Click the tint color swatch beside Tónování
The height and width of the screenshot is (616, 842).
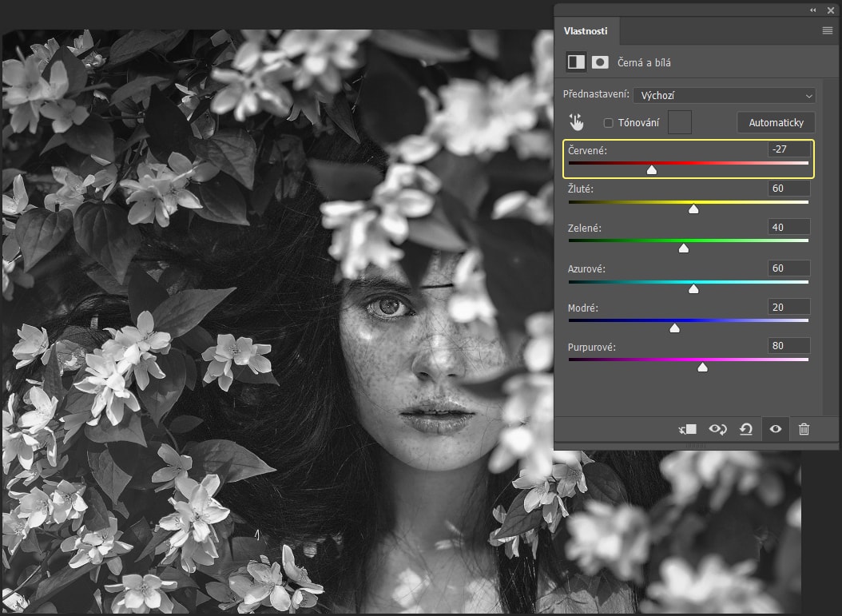679,122
